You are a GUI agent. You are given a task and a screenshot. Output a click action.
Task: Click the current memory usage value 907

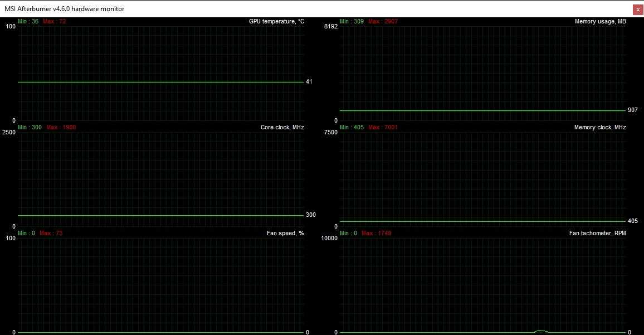coord(632,110)
